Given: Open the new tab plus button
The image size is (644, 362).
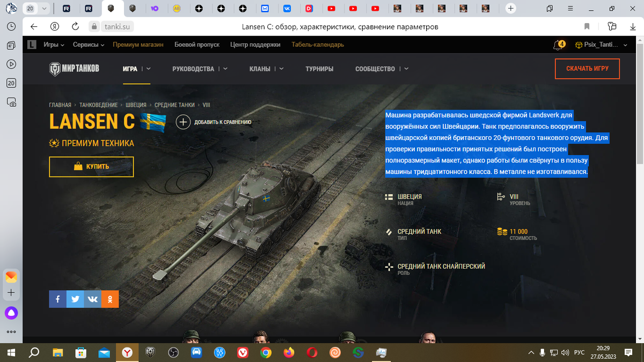Looking at the screenshot, I should (x=511, y=9).
